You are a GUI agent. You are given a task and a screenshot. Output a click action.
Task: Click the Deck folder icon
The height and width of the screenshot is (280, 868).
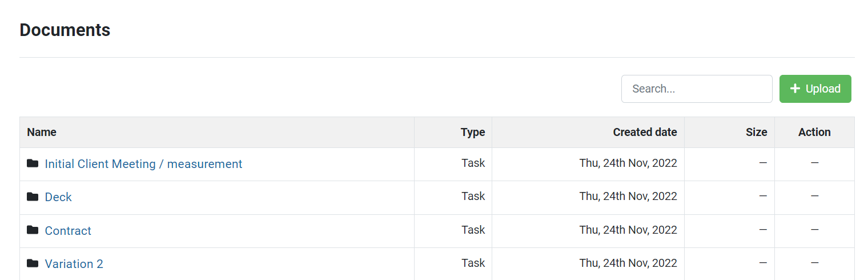(x=33, y=197)
